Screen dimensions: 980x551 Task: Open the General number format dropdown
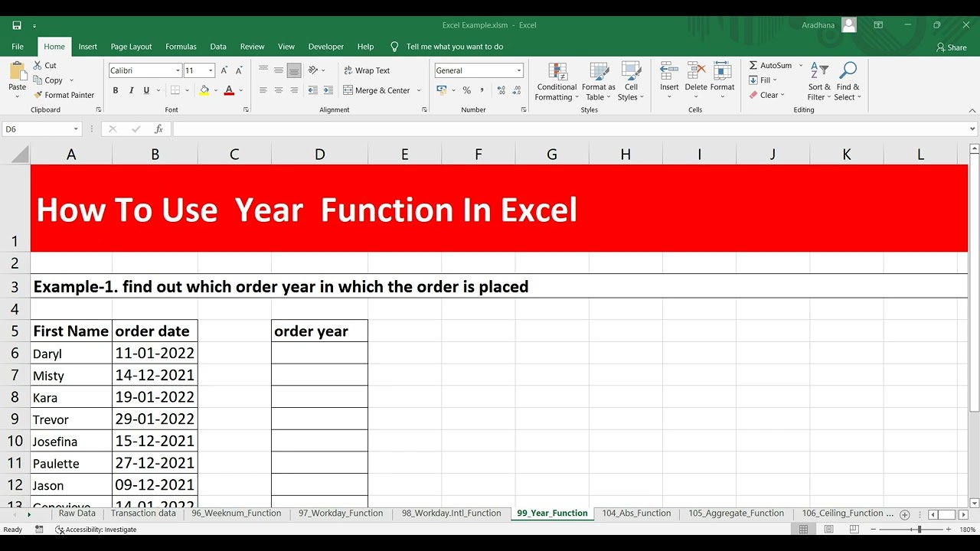click(519, 70)
